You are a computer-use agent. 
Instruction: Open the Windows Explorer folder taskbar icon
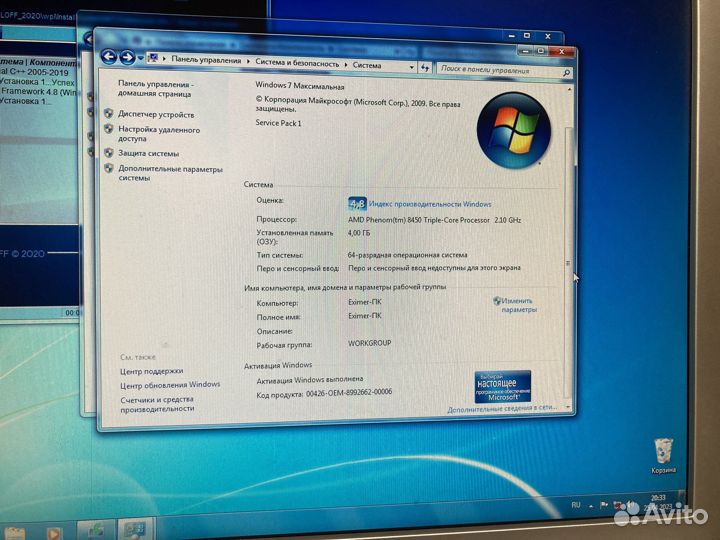click(14, 534)
